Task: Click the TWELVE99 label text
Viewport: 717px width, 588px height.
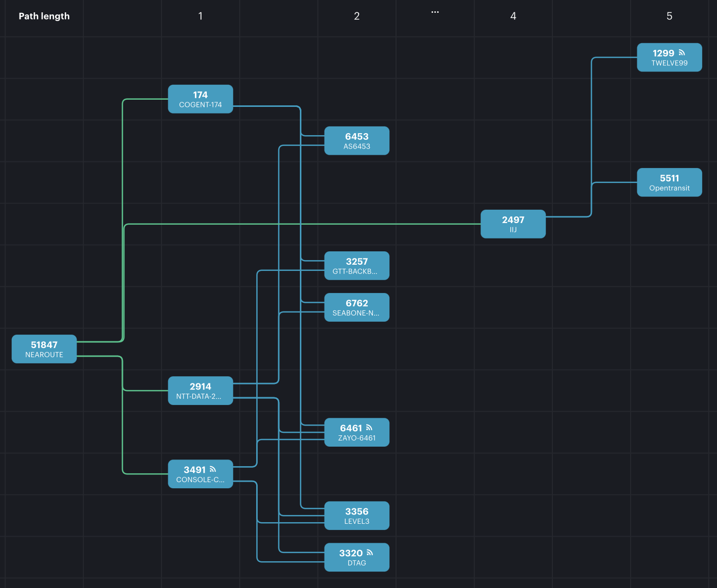Action: click(x=669, y=63)
